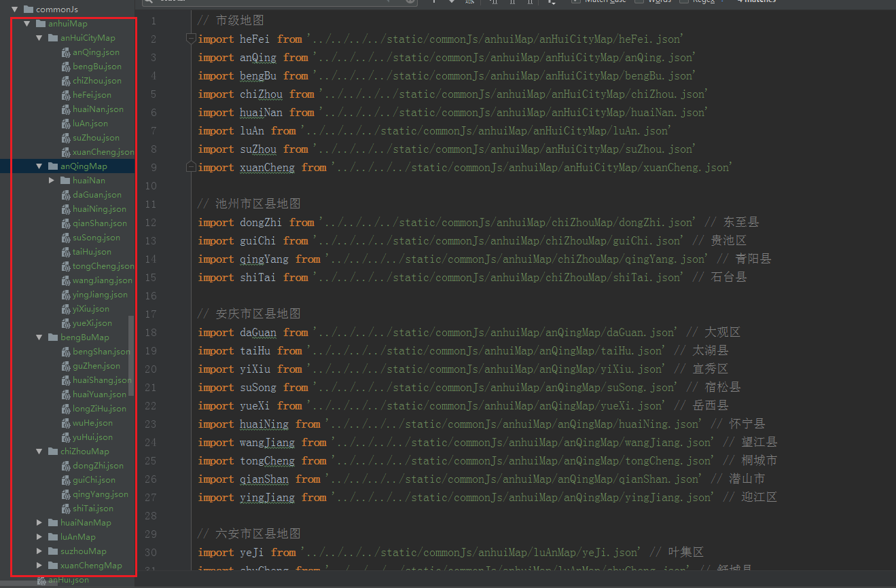The image size is (896, 588).
Task: Click the '// 市级地图' comment line
Action: click(230, 21)
